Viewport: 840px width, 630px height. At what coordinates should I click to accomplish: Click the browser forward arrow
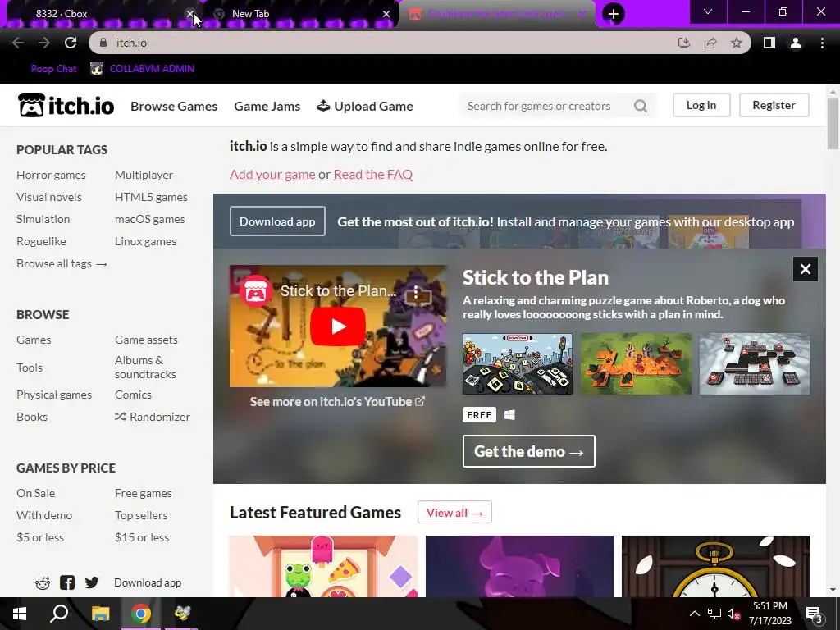click(44, 43)
